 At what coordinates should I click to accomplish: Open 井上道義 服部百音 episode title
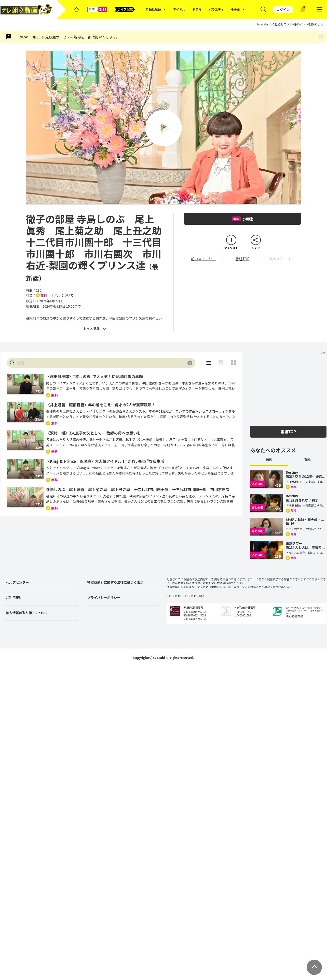coord(101,405)
